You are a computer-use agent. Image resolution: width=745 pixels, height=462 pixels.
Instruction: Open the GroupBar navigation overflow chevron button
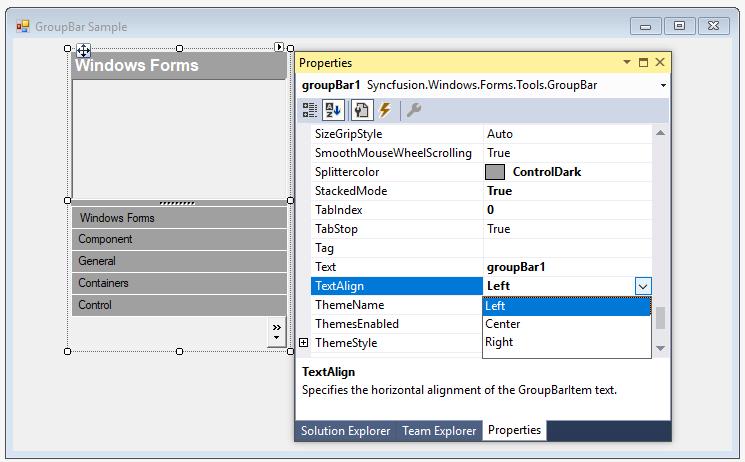point(277,332)
